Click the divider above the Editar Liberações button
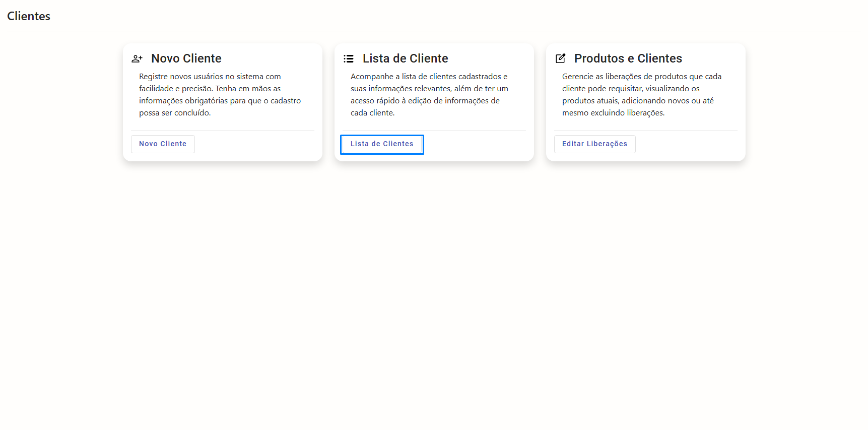This screenshot has height=430, width=868. 645,131
